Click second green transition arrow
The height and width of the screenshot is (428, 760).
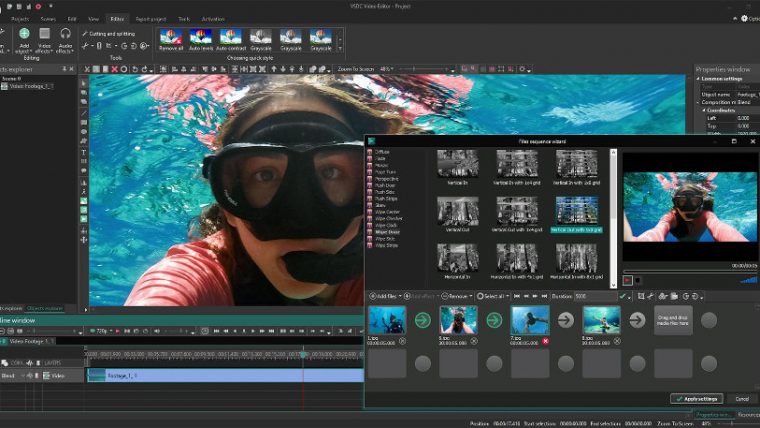(494, 320)
